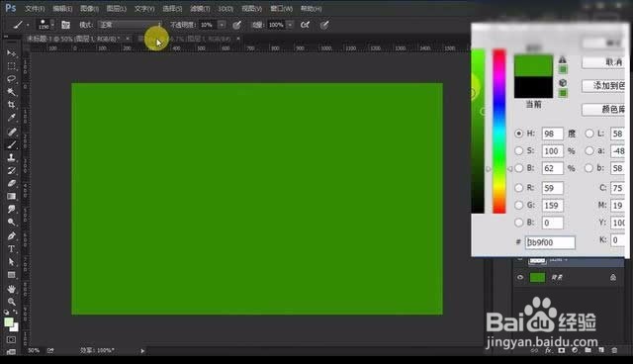Select the Dodge tool
The image size is (633, 364).
11,222
